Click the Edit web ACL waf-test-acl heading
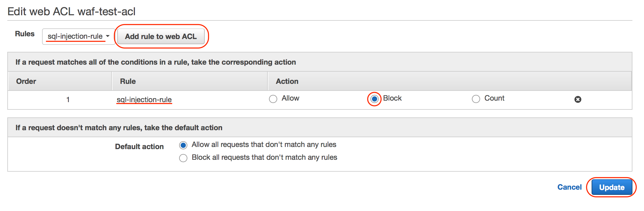Screen dimensions: 644x211 pos(72,12)
